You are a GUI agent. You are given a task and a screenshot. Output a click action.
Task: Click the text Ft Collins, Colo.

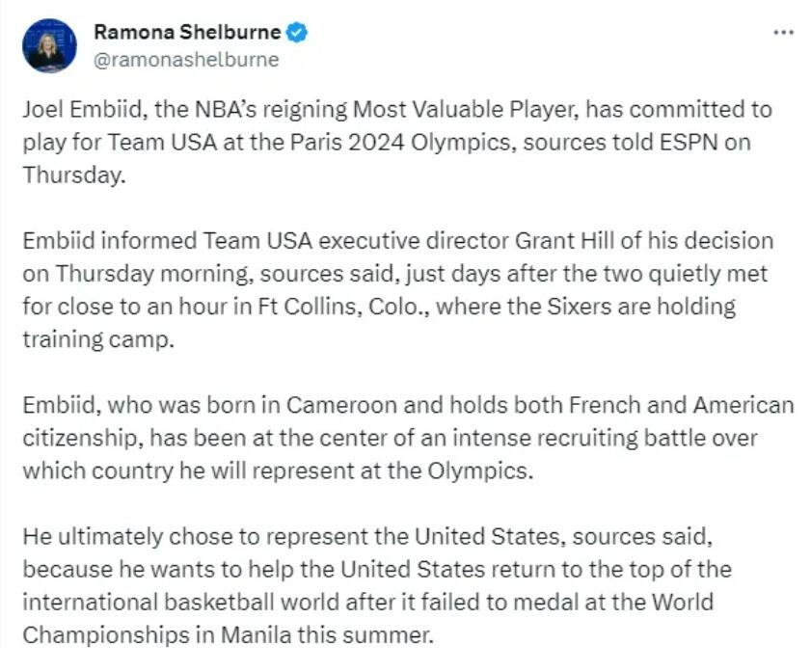tap(343, 307)
